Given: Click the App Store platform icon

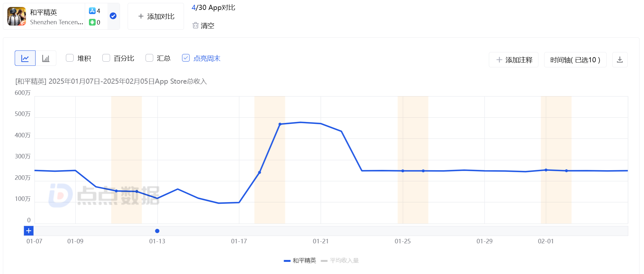Looking at the screenshot, I should click(x=92, y=11).
